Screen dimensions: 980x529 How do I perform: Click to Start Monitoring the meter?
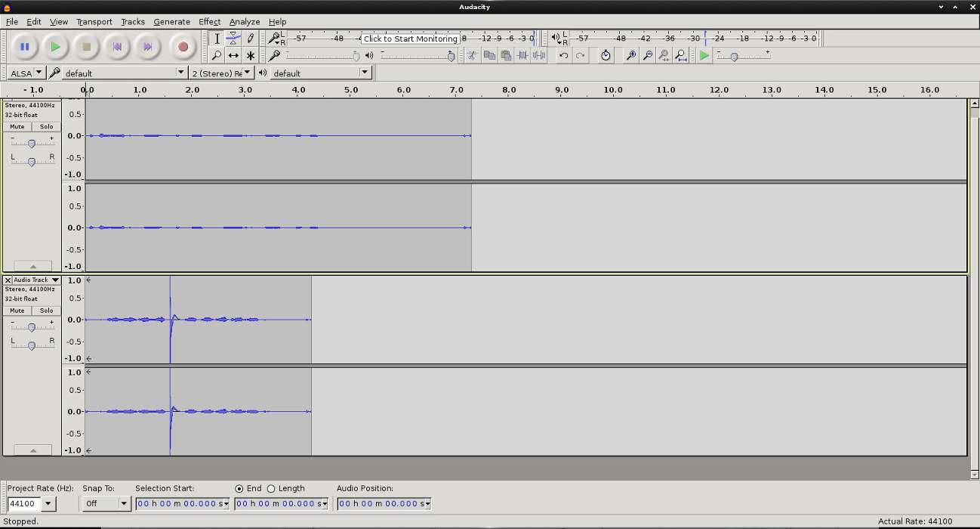tap(411, 38)
